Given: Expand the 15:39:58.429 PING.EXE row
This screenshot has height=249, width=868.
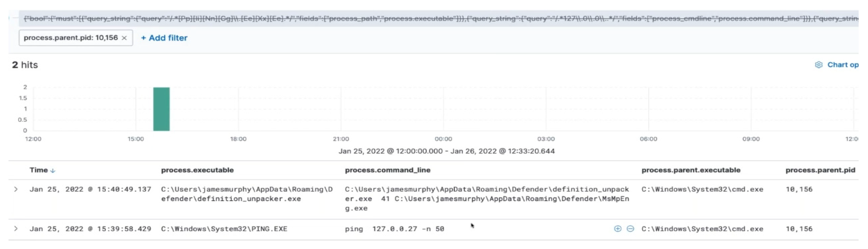Looking at the screenshot, I should click(x=16, y=229).
